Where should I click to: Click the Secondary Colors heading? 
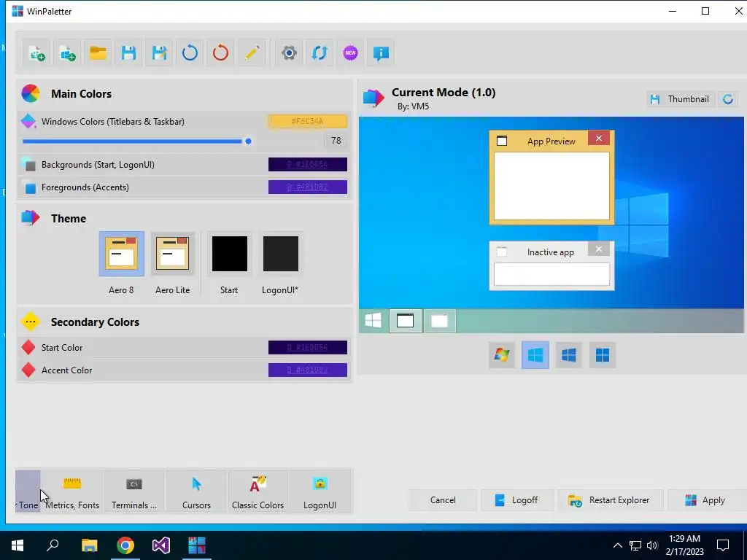(96, 322)
